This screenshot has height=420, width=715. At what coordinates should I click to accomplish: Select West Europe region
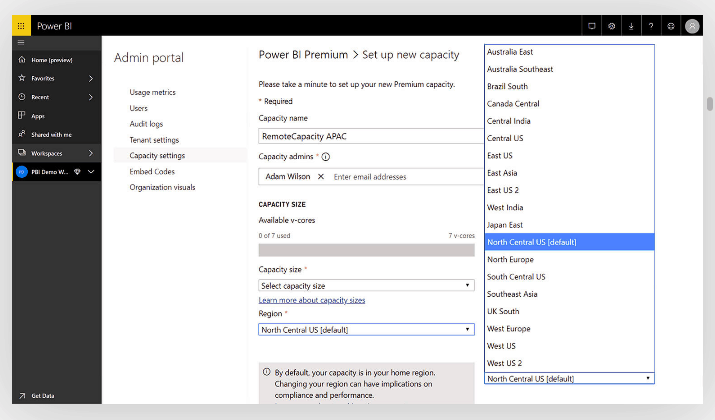click(569, 329)
